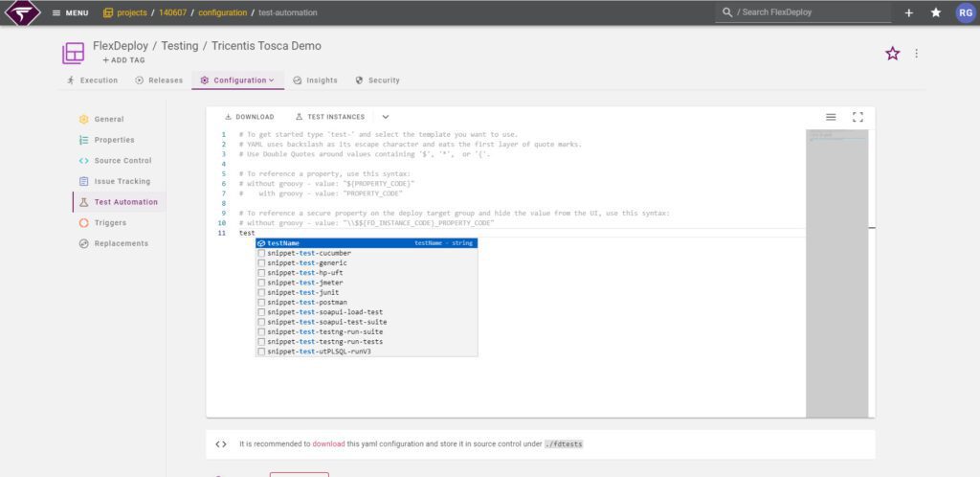
Task: Click the Source Control code-brackets icon
Action: click(84, 161)
